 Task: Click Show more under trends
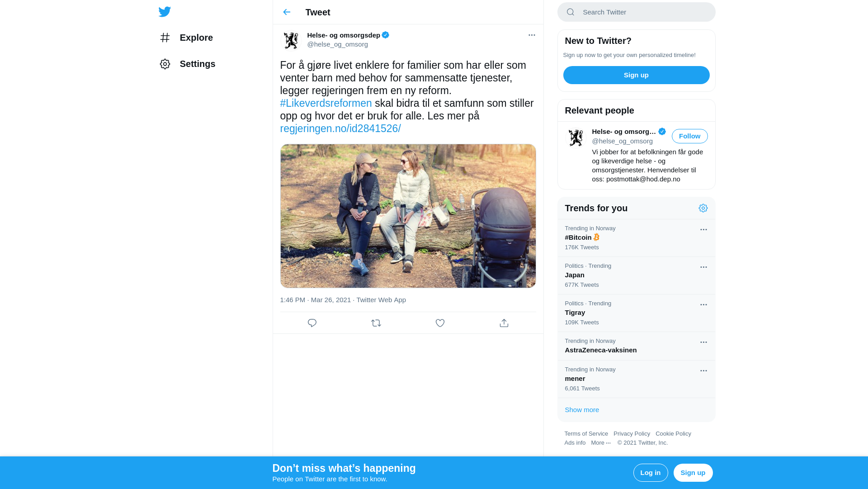click(582, 410)
